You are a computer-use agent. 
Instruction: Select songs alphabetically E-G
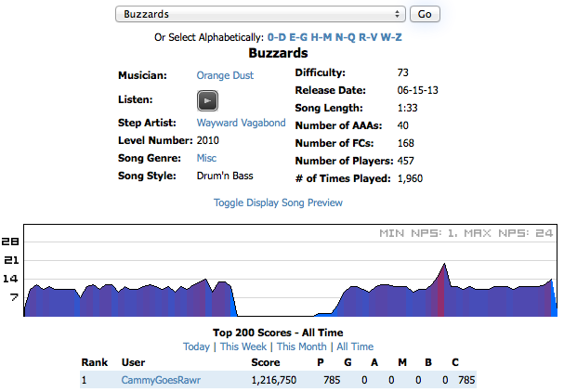(298, 37)
